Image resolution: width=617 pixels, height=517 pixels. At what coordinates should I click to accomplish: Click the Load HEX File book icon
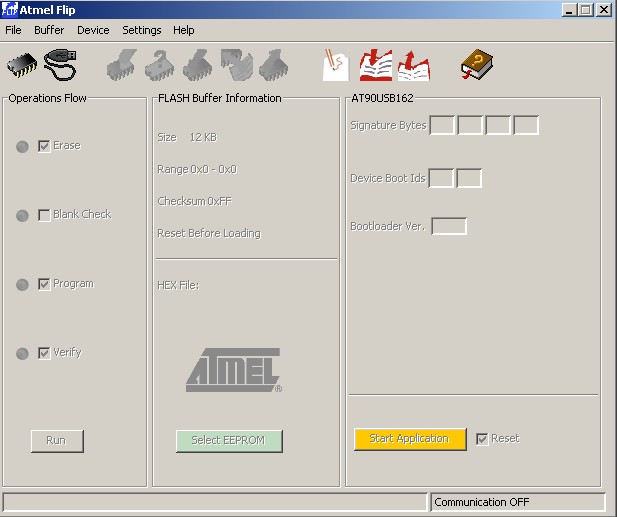pyautogui.click(x=376, y=65)
